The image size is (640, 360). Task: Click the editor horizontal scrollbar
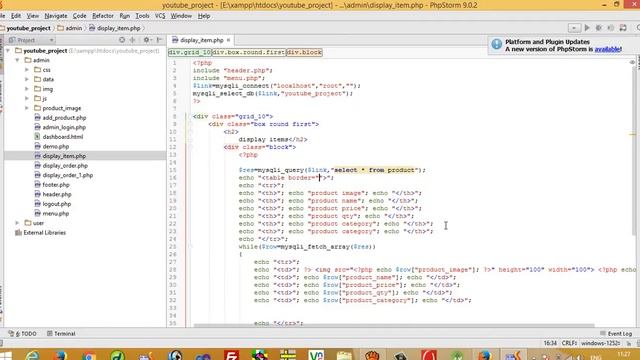point(394,325)
